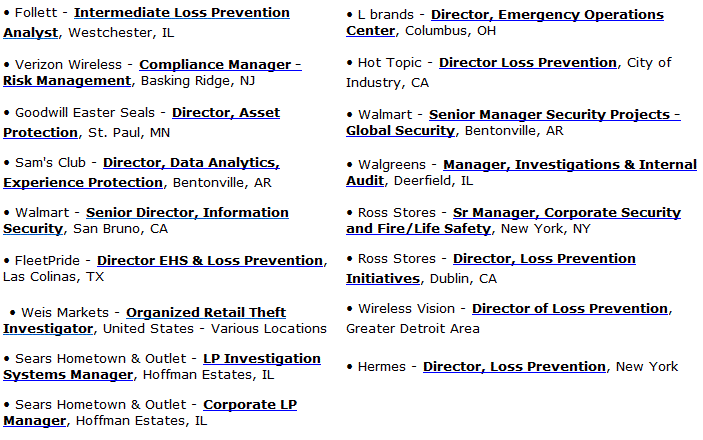This screenshot has width=703, height=440.
Task: Click Ross Stores Director, Loss Prevention Initiatives link
Action: pos(544,259)
